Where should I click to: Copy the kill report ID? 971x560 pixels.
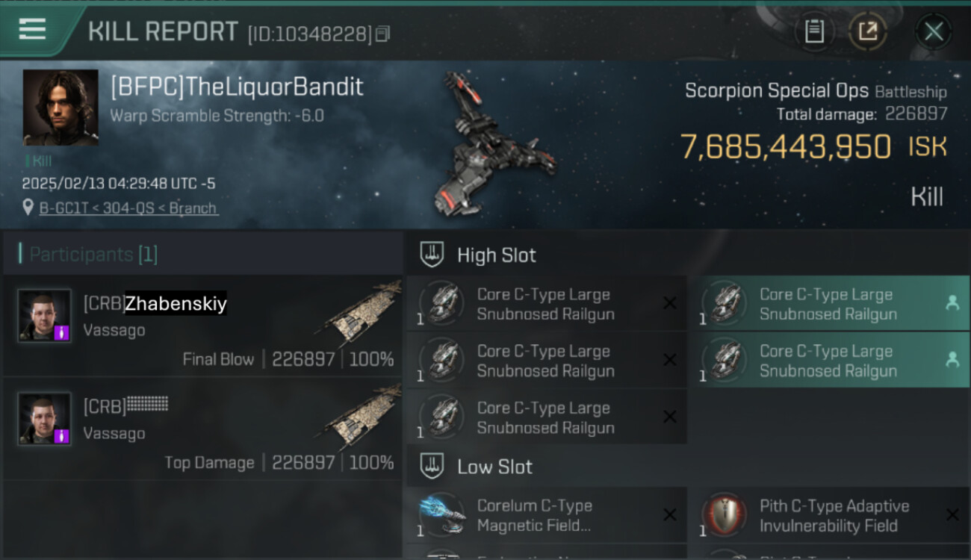tap(382, 34)
